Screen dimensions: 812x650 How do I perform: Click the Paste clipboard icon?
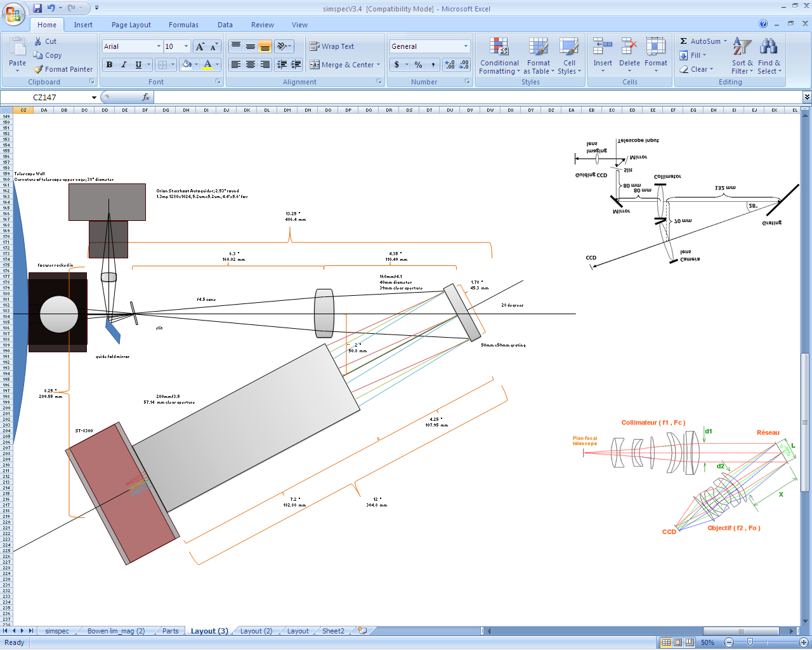[17, 48]
